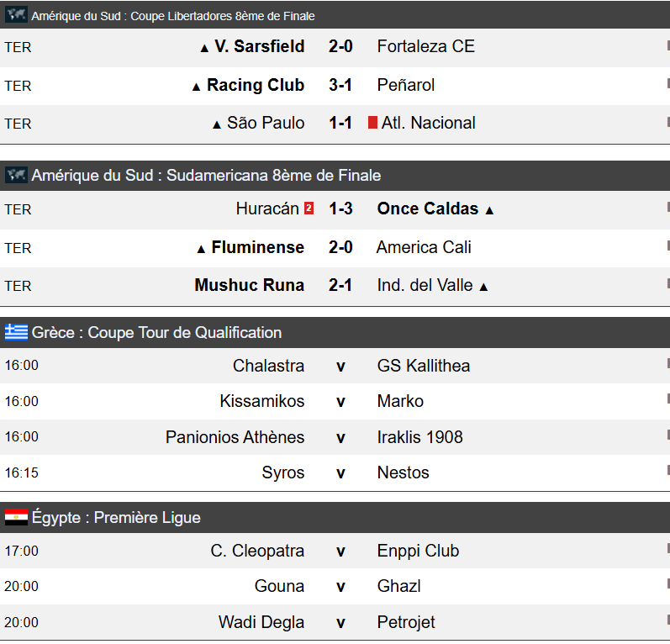Click the triangle marker beside Once Caldas
Screen dimensions: 670x644
click(489, 210)
